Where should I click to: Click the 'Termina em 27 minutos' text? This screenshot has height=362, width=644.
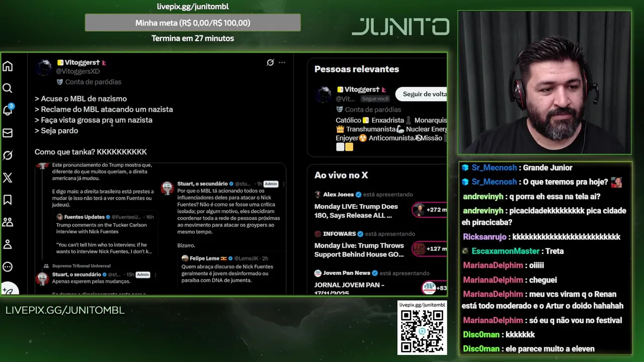[x=193, y=38]
